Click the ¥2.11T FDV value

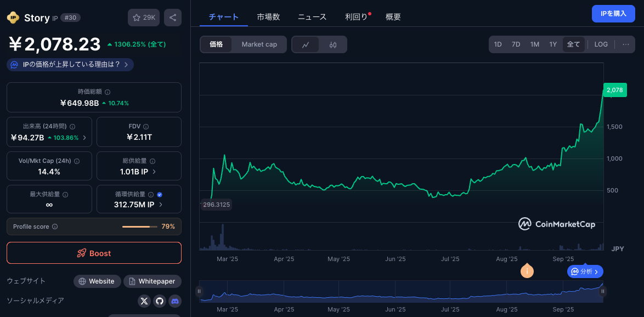(139, 138)
